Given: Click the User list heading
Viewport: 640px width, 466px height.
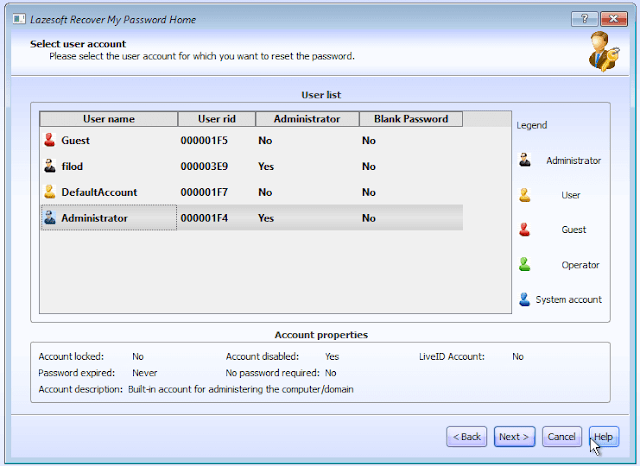Looking at the screenshot, I should click(321, 95).
